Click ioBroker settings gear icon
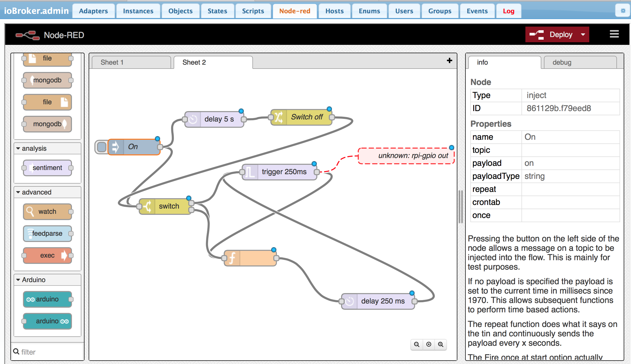Viewport: 631px width, 364px height. 623,11
